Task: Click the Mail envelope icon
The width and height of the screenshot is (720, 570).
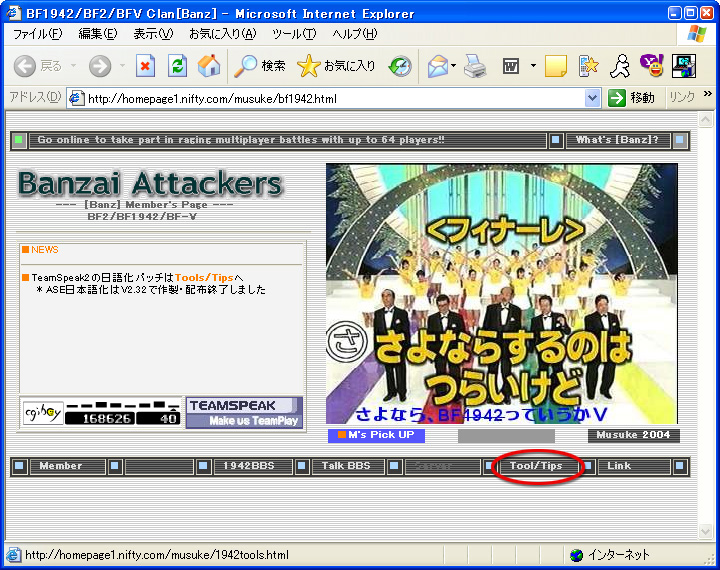Action: 438,67
